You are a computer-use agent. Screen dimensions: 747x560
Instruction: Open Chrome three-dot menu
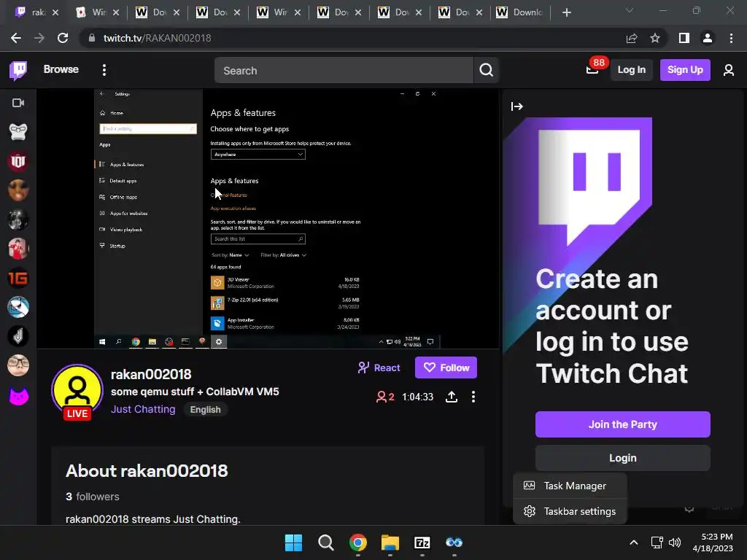(x=731, y=38)
